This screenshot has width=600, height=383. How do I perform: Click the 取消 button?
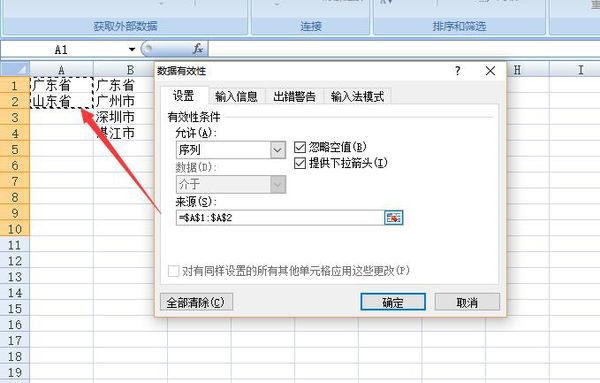click(467, 302)
